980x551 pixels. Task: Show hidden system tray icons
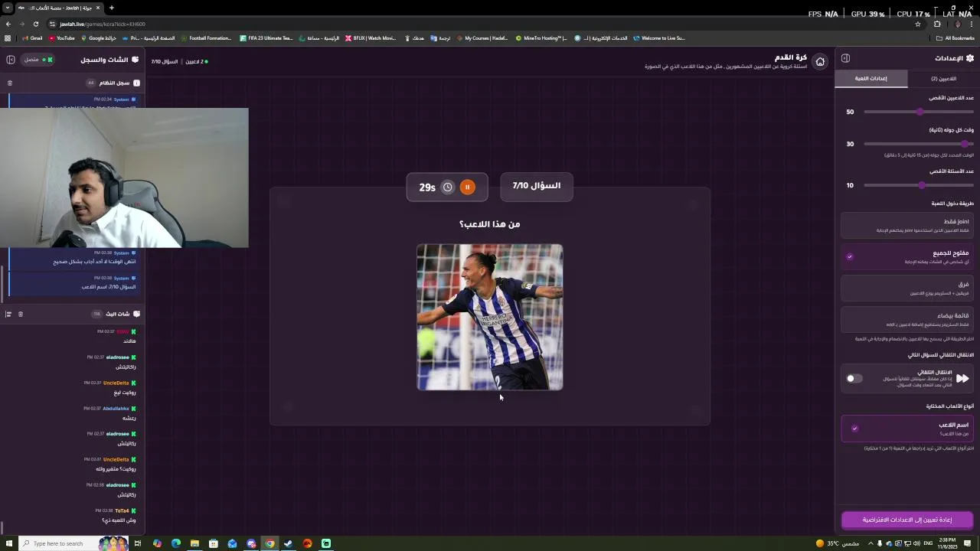click(871, 543)
